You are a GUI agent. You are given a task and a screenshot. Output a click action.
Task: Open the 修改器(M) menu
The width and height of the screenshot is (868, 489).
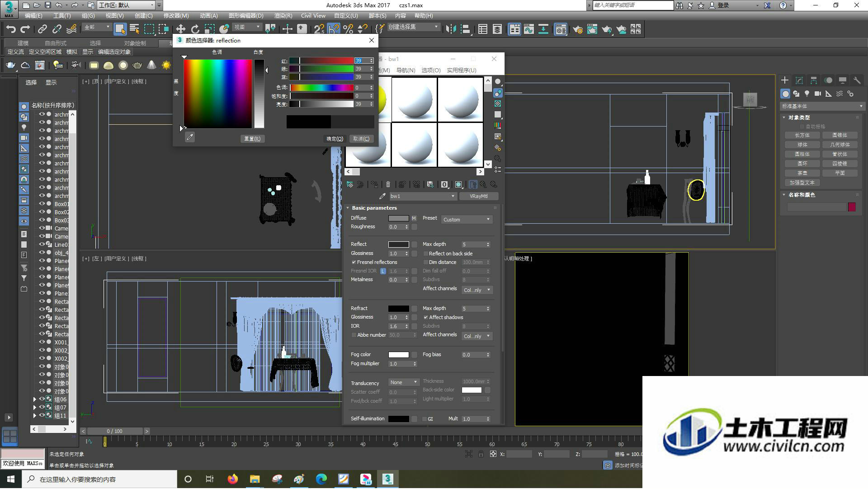[x=176, y=15]
